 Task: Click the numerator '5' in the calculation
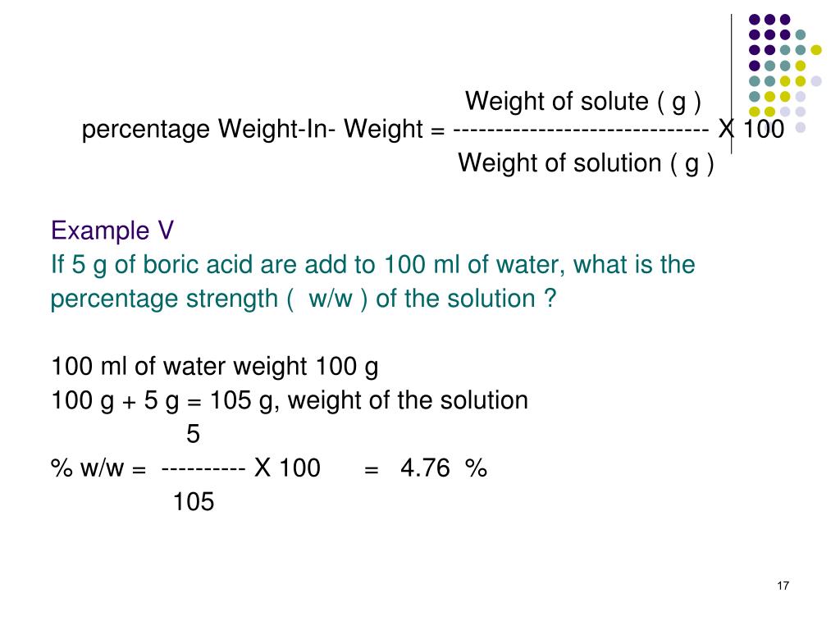[x=193, y=434]
